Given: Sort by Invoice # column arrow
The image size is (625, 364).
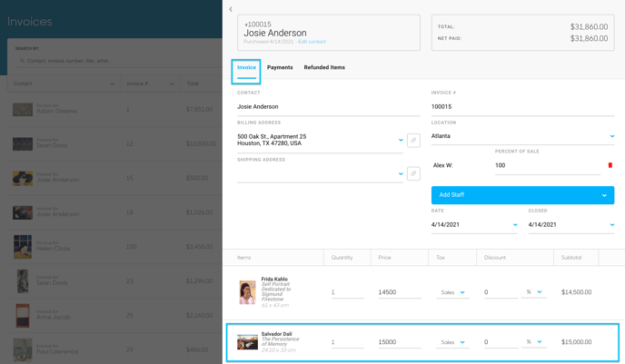Looking at the screenshot, I should click(172, 84).
